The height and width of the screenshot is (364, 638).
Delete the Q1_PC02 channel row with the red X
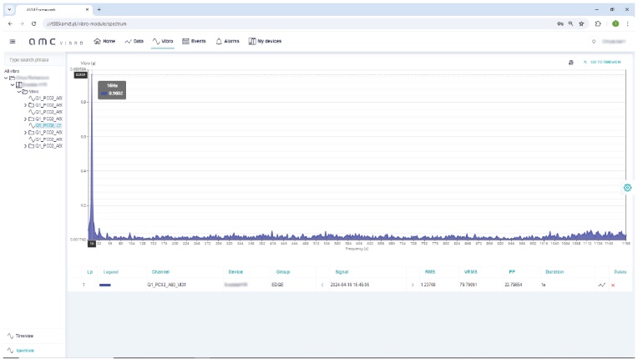point(613,286)
